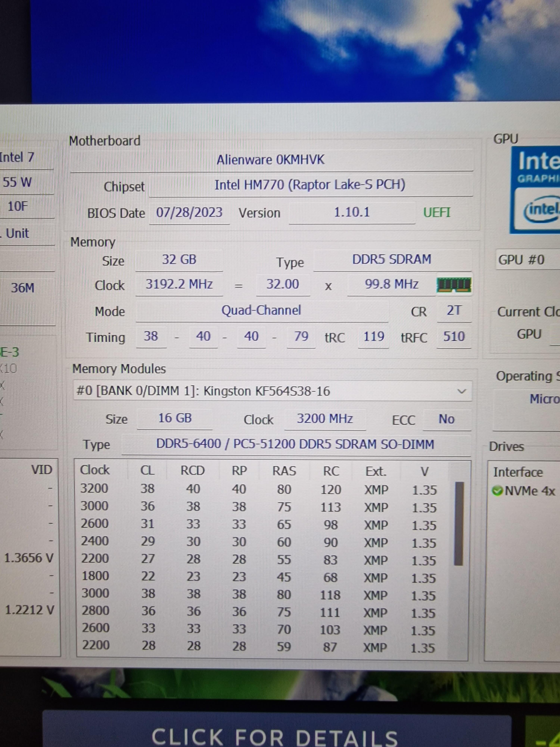Click the RAS column header
This screenshot has width=560, height=747.
pos(284,471)
